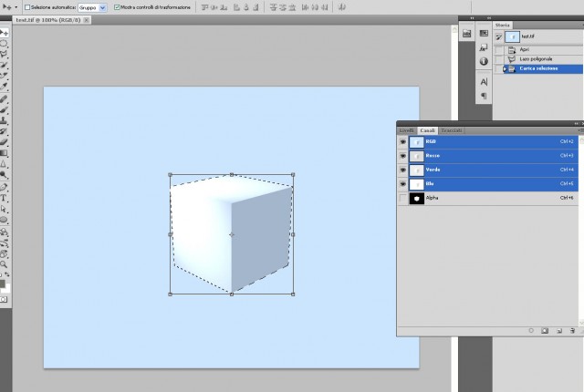Open the Info panel icon
Image resolution: width=584 pixels, height=392 pixels.
point(484,61)
